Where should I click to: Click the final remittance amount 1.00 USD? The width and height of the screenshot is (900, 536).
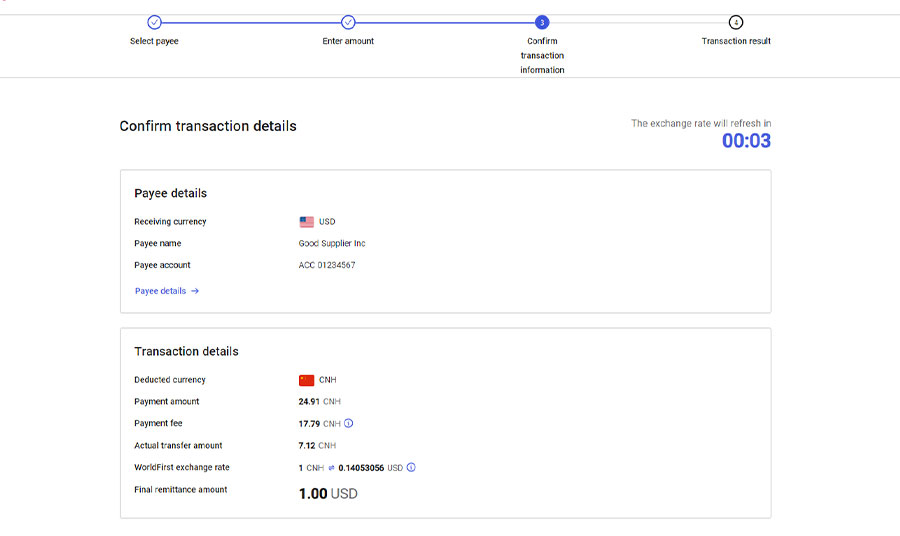coord(328,494)
